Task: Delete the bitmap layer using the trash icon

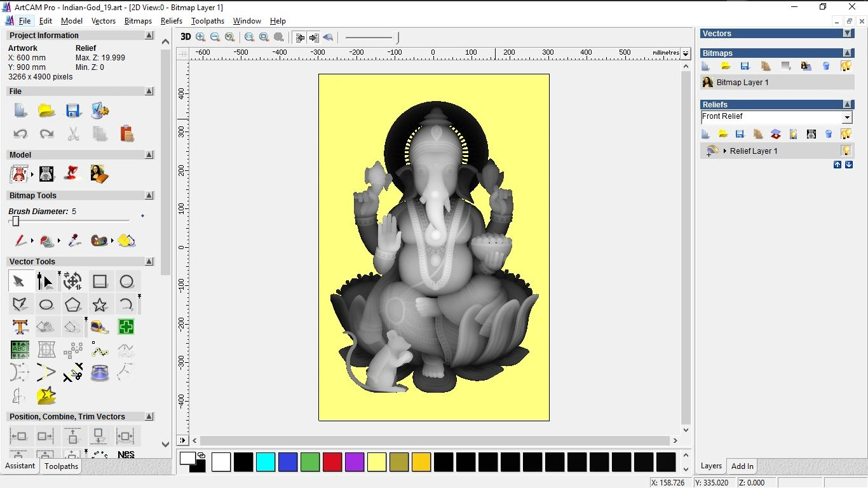Action: (x=826, y=65)
